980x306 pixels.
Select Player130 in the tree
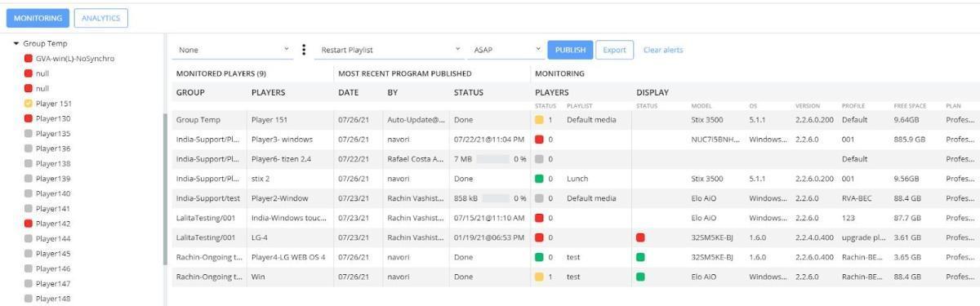52,118
